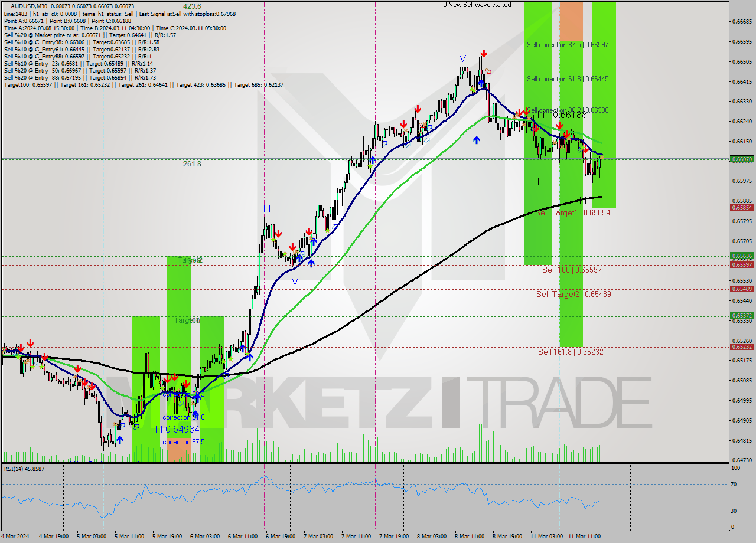Click the 'Sell Target2 | 0.65489' label
Screen dimensions: 756x543
573,293
